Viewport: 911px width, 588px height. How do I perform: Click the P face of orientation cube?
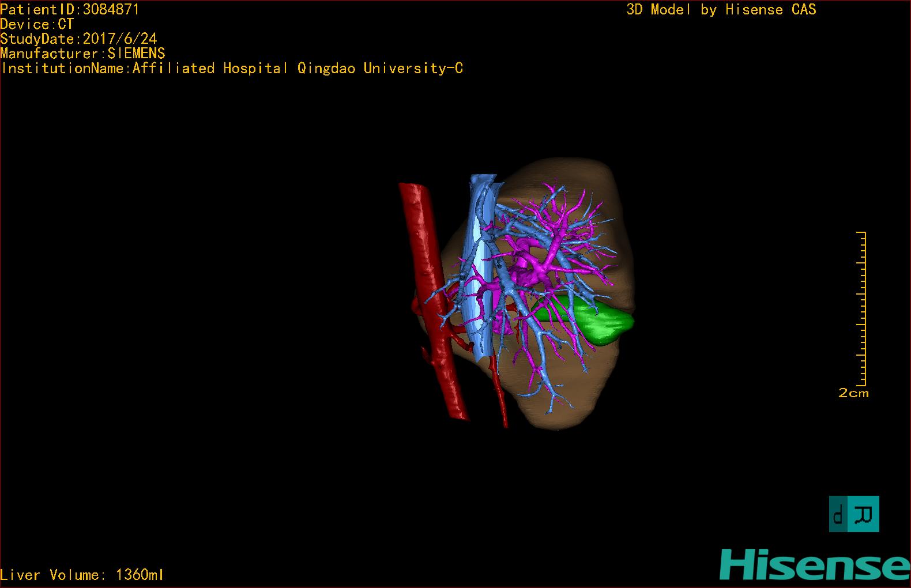pos(838,514)
